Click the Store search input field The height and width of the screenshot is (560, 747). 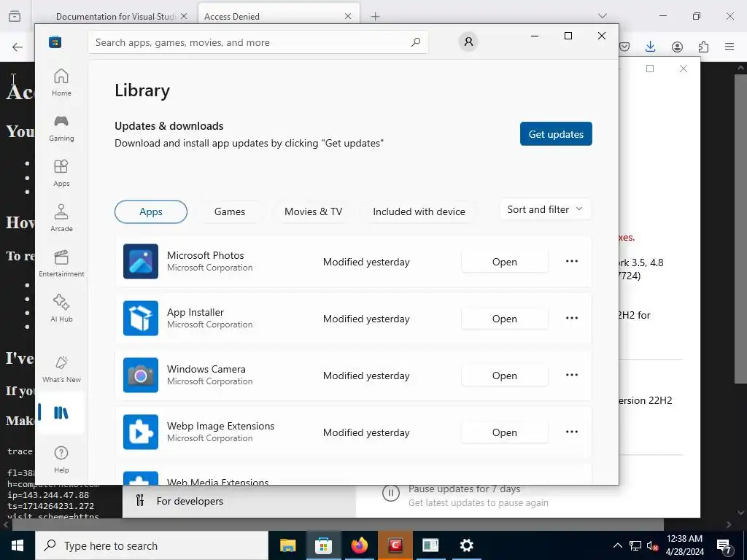coord(258,42)
